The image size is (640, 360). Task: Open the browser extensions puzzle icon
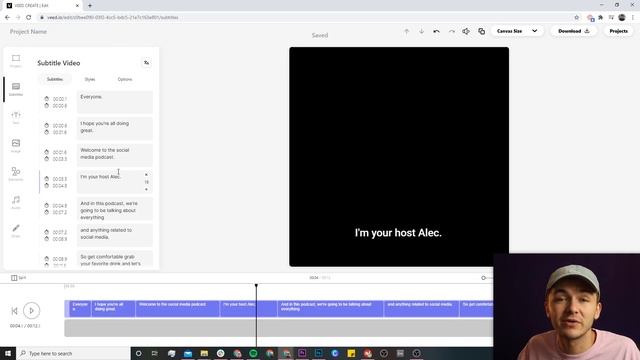(x=601, y=17)
